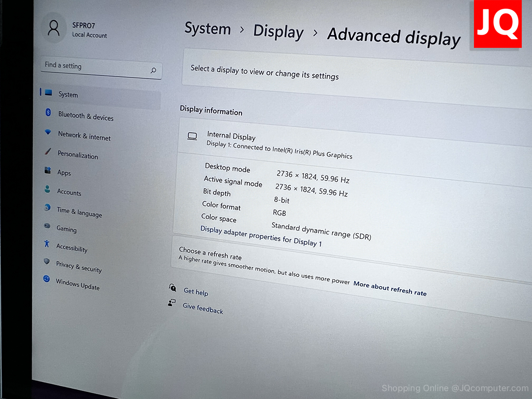Click the Privacy shield icon
The image size is (532, 399).
[47, 262]
